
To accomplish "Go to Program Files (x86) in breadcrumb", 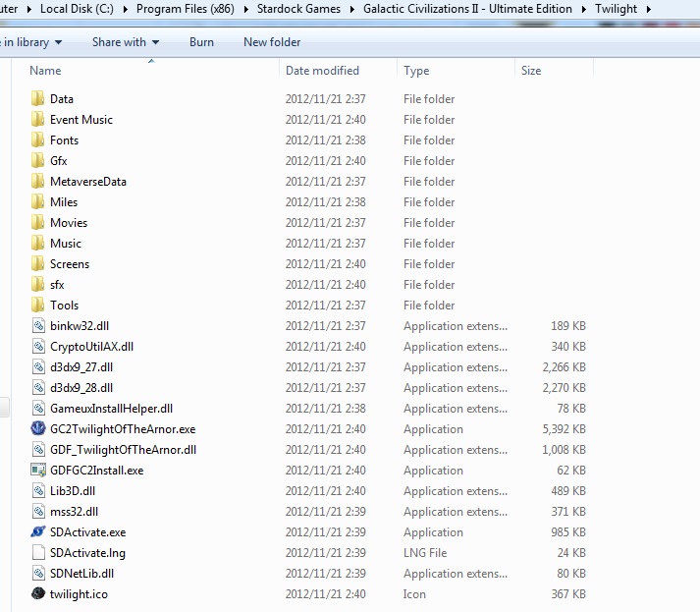I will (x=186, y=9).
